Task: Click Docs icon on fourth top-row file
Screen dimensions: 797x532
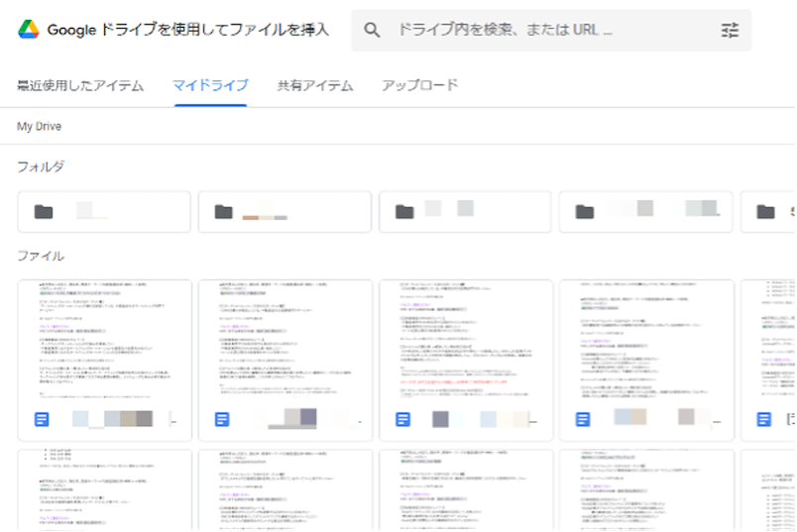Action: pos(583,419)
